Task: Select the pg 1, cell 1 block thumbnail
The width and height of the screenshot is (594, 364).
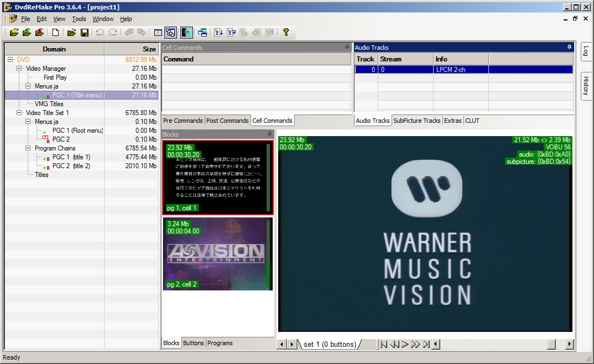Action: pyautogui.click(x=218, y=178)
